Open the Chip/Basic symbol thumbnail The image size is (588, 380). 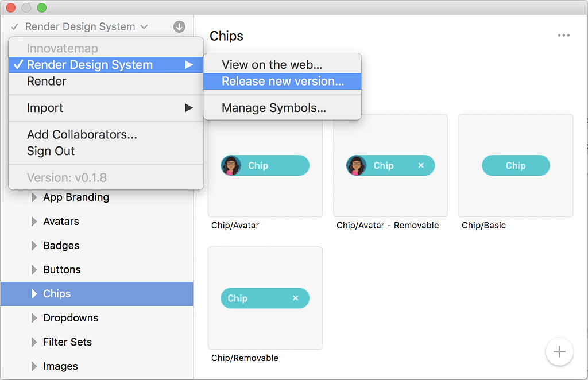point(516,165)
